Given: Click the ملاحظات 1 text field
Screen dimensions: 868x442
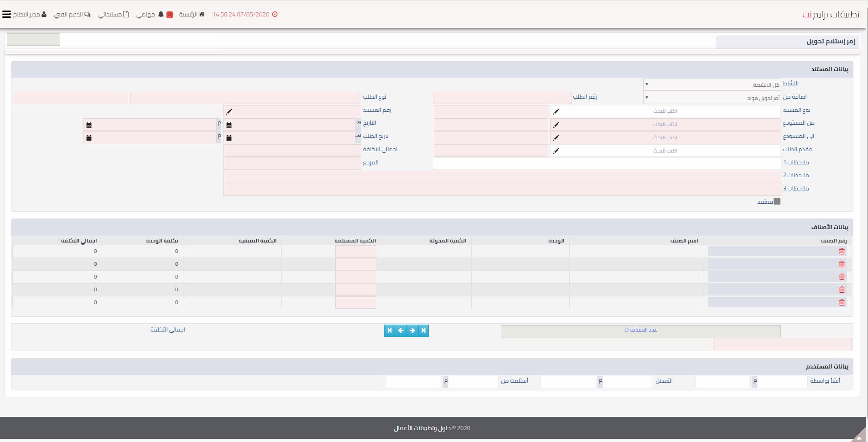Looking at the screenshot, I should pyautogui.click(x=606, y=163).
